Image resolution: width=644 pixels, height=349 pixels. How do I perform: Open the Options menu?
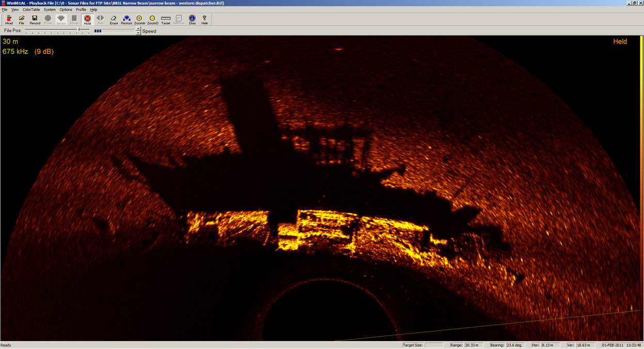coord(65,9)
